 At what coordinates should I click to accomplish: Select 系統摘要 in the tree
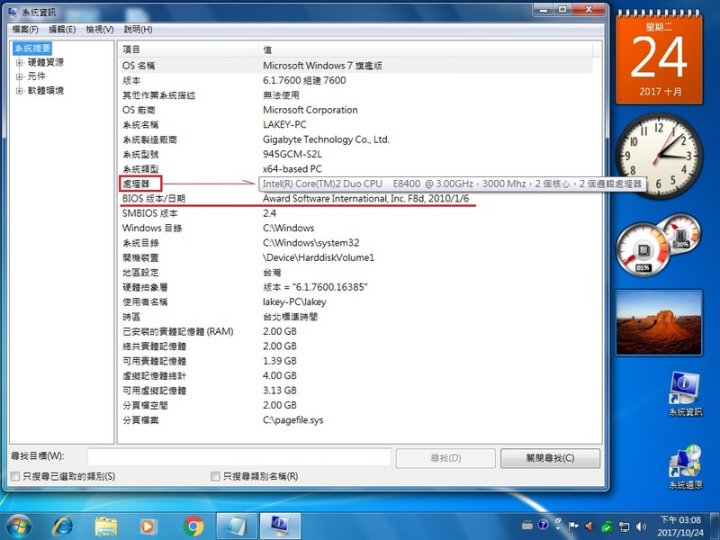click(x=33, y=48)
